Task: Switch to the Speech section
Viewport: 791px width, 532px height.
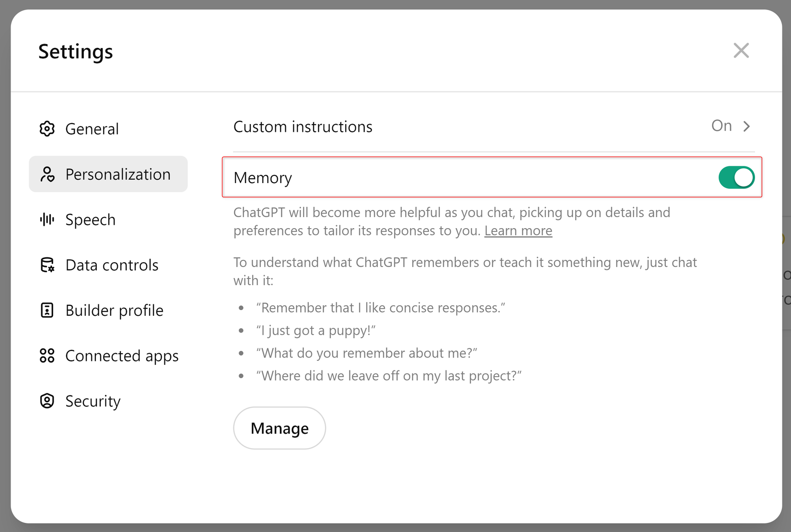Action: (x=91, y=220)
